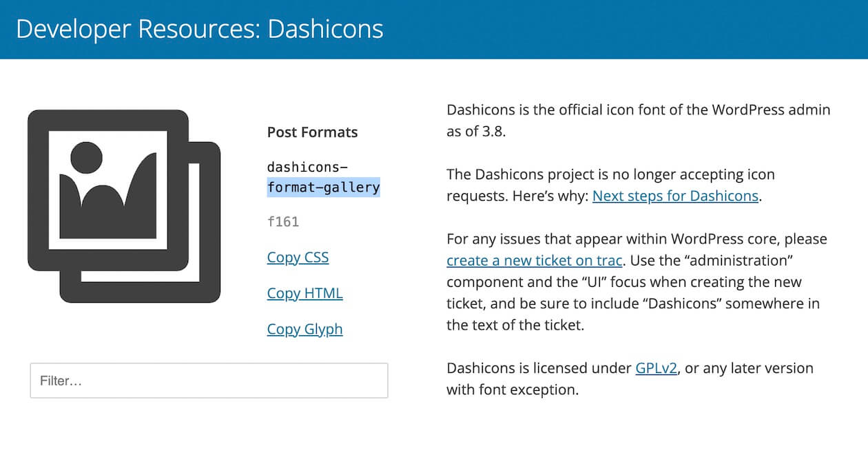Click the highlighted format-gallery text

[x=323, y=188]
